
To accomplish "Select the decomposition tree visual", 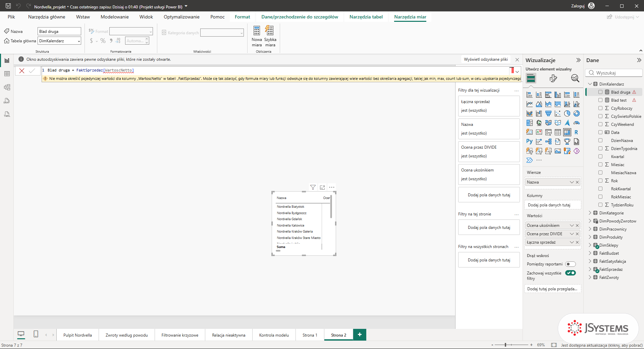I will pos(548,142).
